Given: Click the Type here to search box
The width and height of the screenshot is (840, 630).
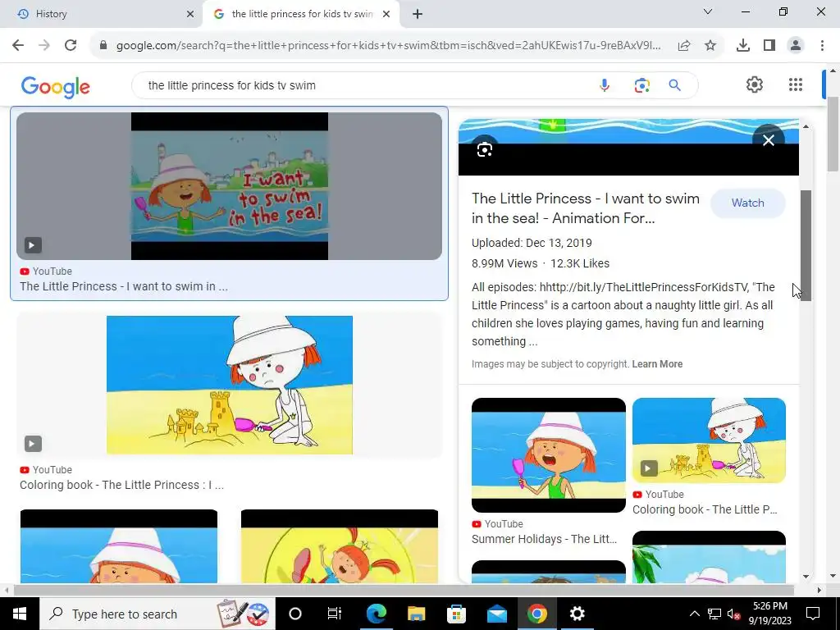Looking at the screenshot, I should [x=157, y=614].
